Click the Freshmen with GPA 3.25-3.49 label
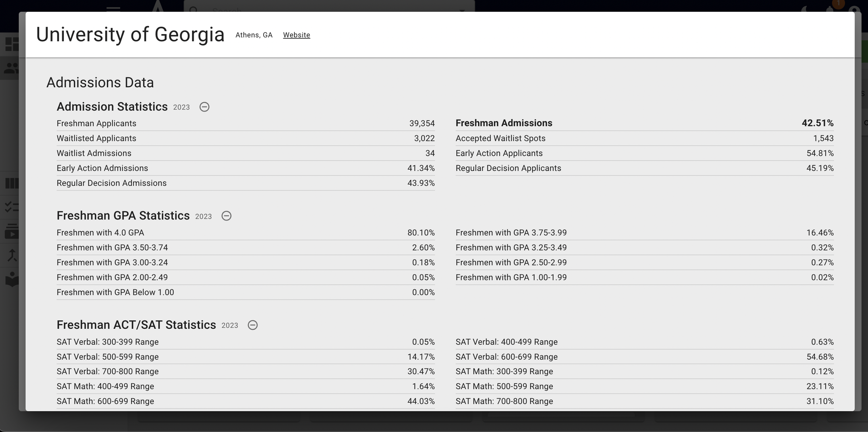This screenshot has height=432, width=868. pyautogui.click(x=511, y=247)
